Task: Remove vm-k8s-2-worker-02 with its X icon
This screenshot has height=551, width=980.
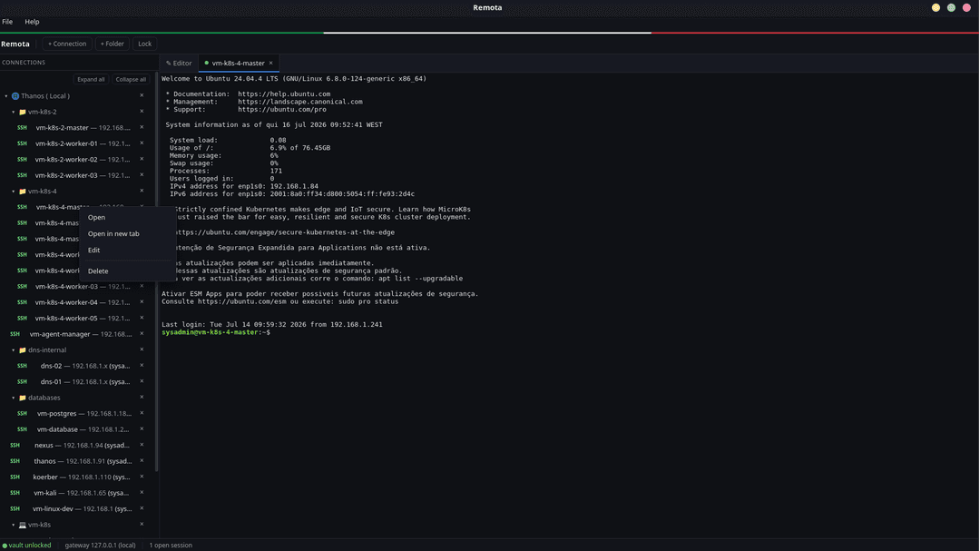Action: click(x=142, y=159)
